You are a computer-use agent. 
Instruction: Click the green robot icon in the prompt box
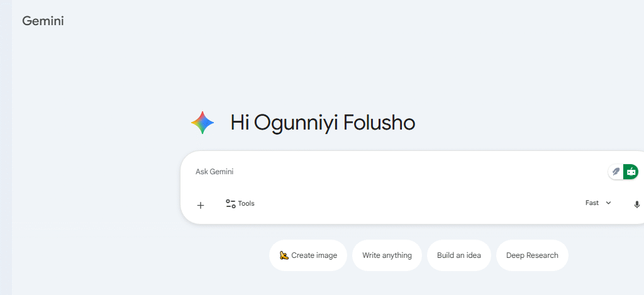(x=631, y=172)
